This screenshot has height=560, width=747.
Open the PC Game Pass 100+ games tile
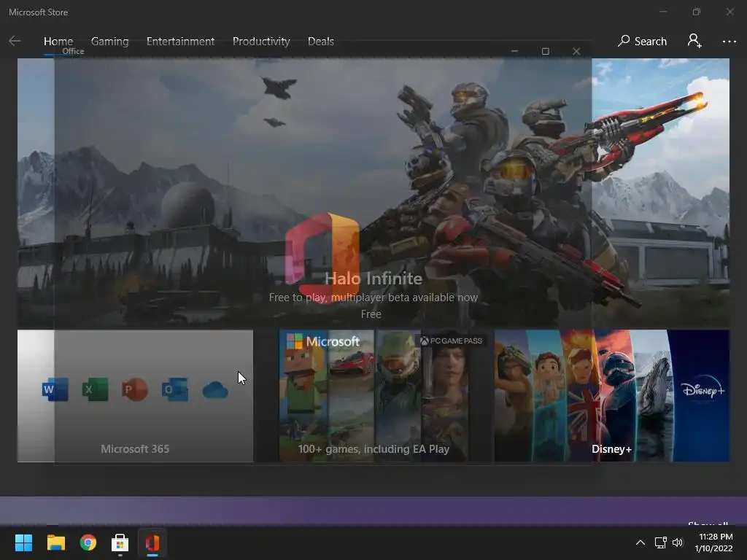pyautogui.click(x=373, y=396)
